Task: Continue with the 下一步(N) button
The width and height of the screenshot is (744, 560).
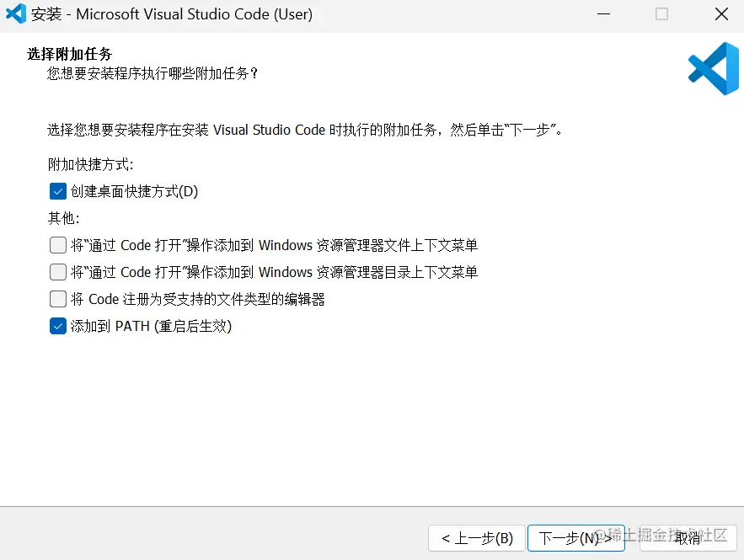Action: coord(576,538)
